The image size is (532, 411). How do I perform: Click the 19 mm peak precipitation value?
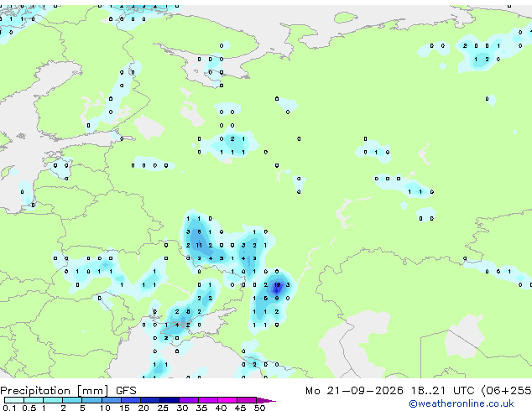tap(277, 285)
